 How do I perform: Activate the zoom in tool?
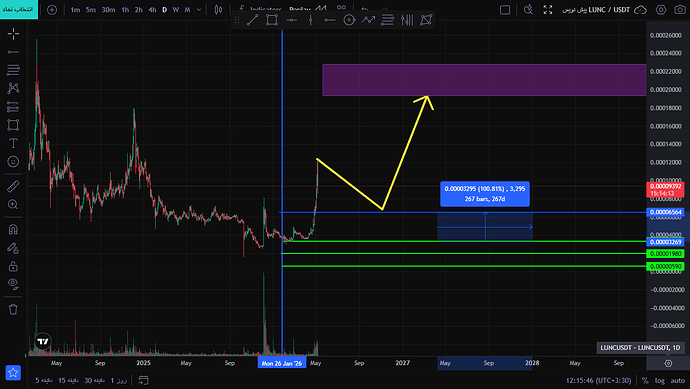(x=13, y=205)
